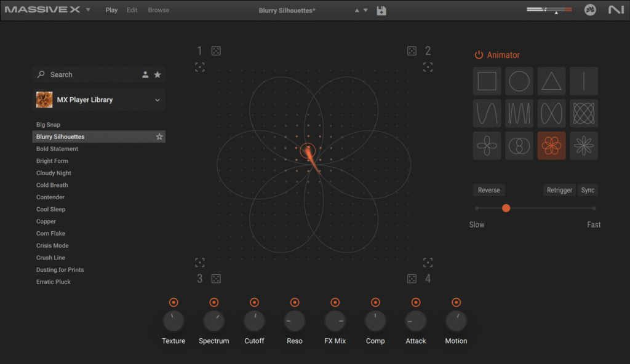Select the lattice mesh animator shape

[584, 113]
